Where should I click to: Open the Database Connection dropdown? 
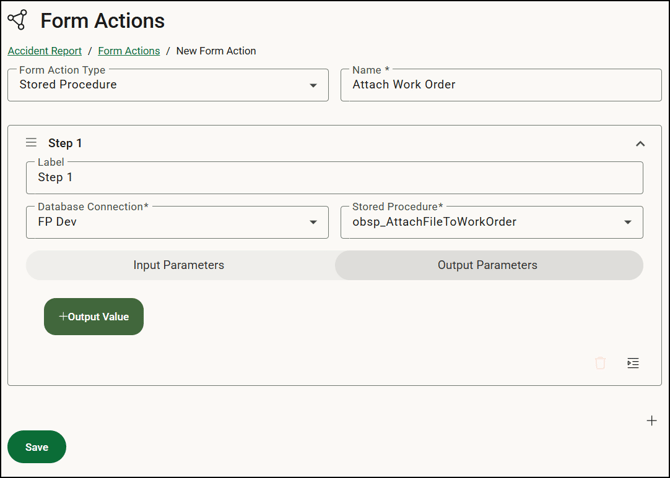pos(313,222)
